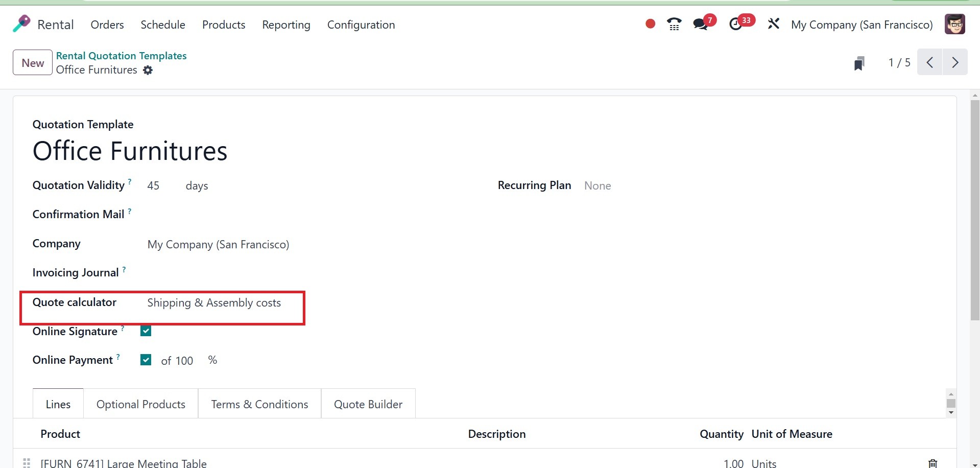This screenshot has height=468, width=980.
Task: Click the tabs area scroll up arrow
Action: point(951,394)
